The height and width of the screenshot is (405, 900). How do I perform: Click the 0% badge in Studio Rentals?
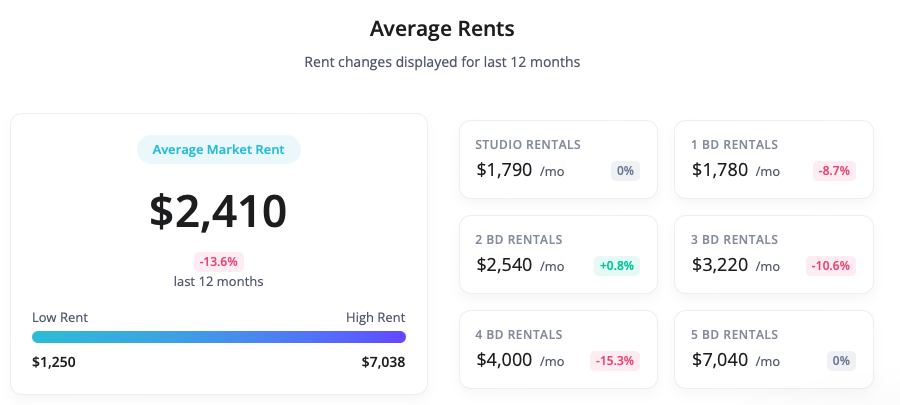(625, 171)
